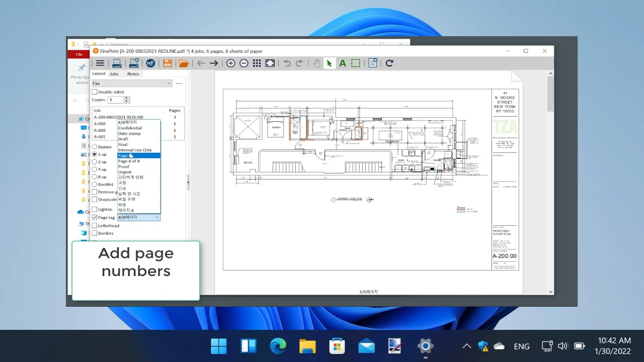Viewport: 644px width, 362px height.
Task: Select the hand pan tool
Action: [x=316, y=63]
